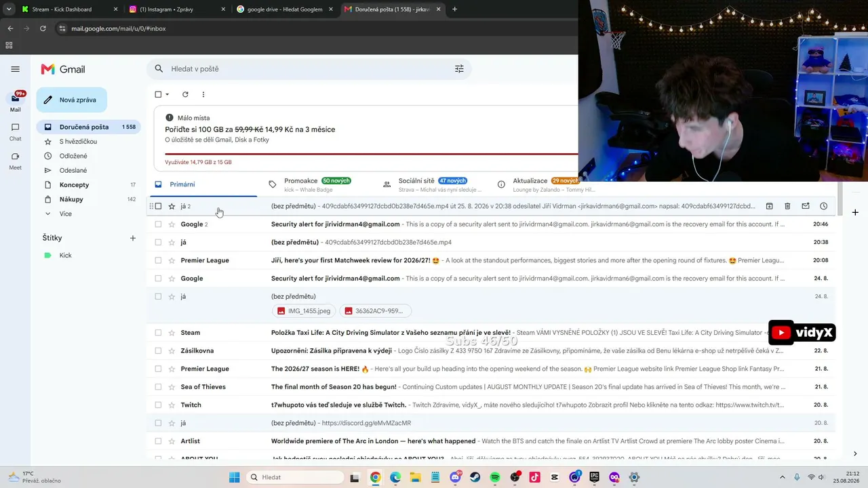Tick checkbox for Premier League Matchweek review email
Screen dimensions: 868x488
pyautogui.click(x=158, y=260)
